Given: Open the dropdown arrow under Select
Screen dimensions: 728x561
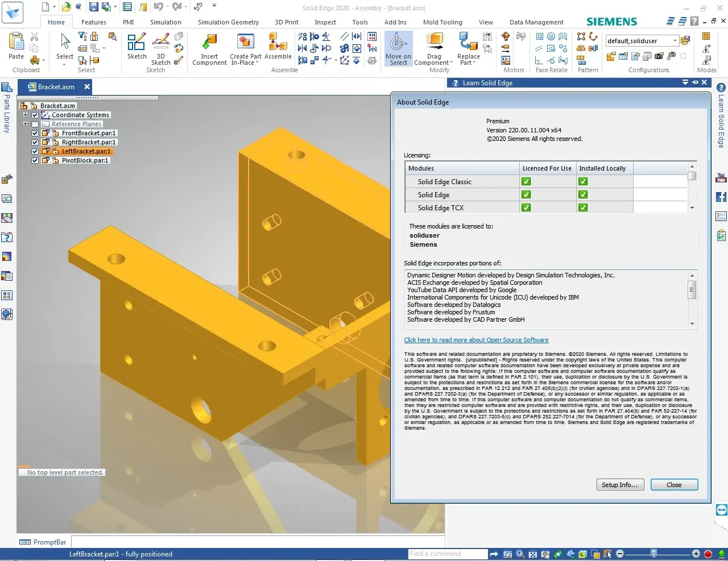Looking at the screenshot, I should [64, 64].
